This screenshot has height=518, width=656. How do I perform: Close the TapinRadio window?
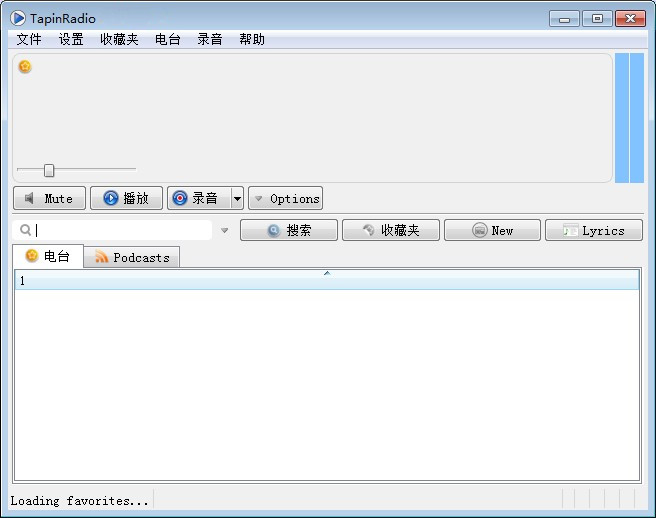pos(630,19)
